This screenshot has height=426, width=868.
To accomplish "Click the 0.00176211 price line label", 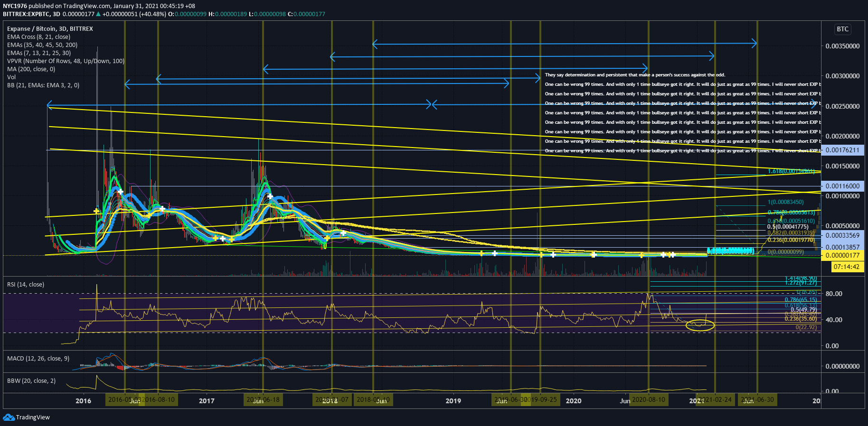I will click(x=842, y=150).
